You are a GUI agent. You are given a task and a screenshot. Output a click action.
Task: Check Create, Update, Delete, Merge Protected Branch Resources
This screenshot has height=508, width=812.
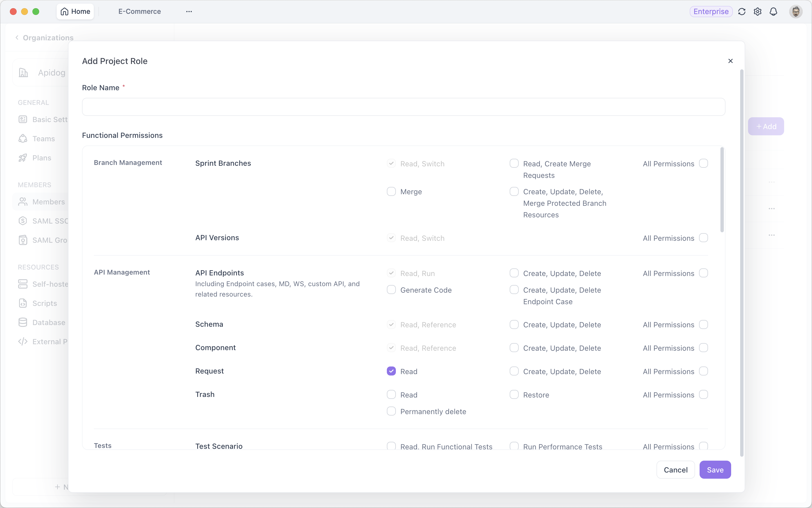[x=514, y=191]
